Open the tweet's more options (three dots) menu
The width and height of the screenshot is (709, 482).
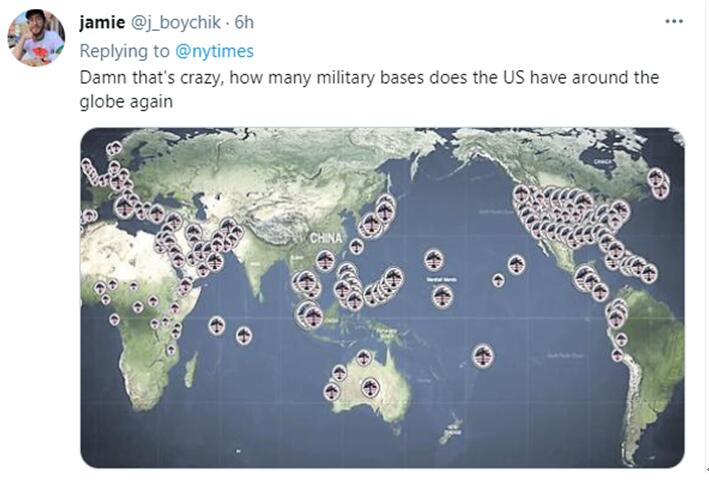pos(675,20)
